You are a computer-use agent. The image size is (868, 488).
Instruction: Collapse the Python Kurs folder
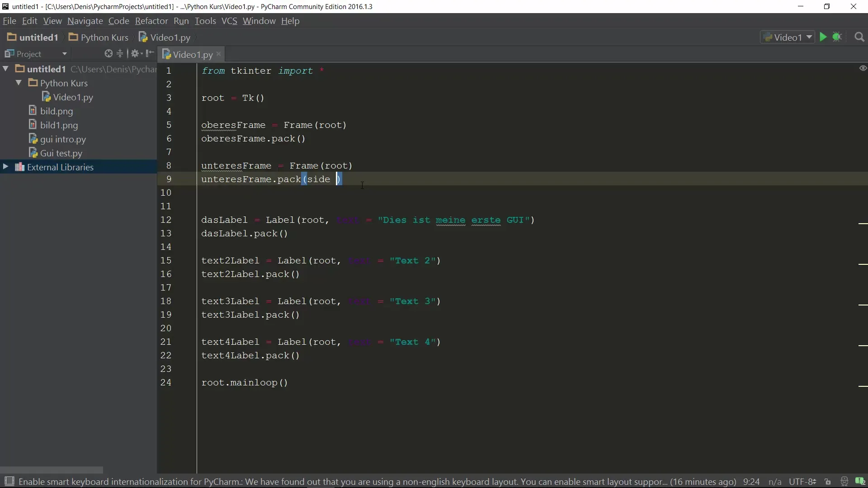point(19,83)
